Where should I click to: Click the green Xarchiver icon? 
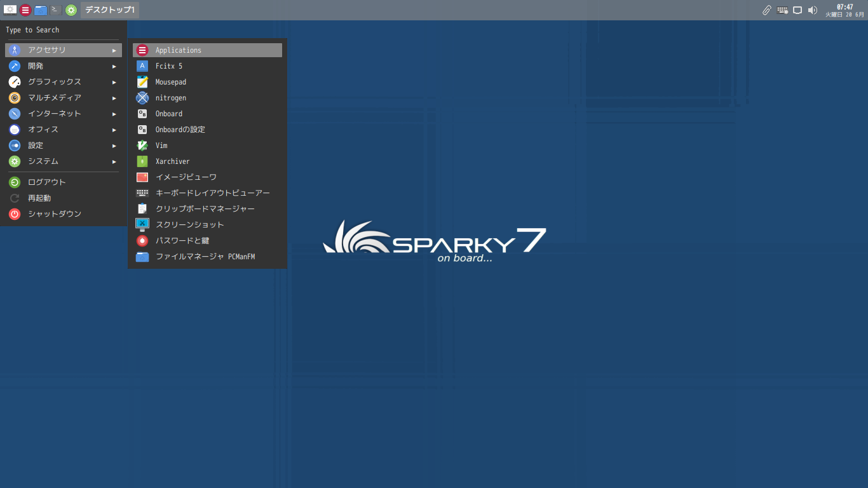coord(142,161)
